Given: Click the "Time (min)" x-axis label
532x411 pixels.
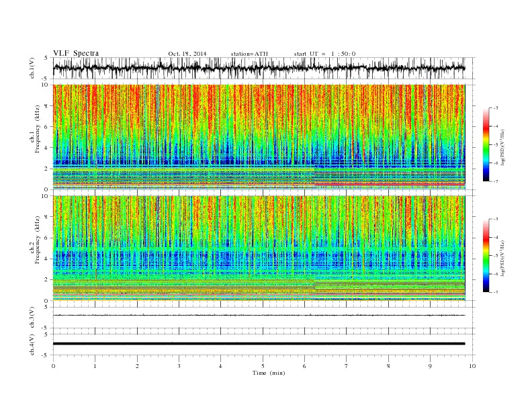Looking at the screenshot, I should click(x=269, y=373).
